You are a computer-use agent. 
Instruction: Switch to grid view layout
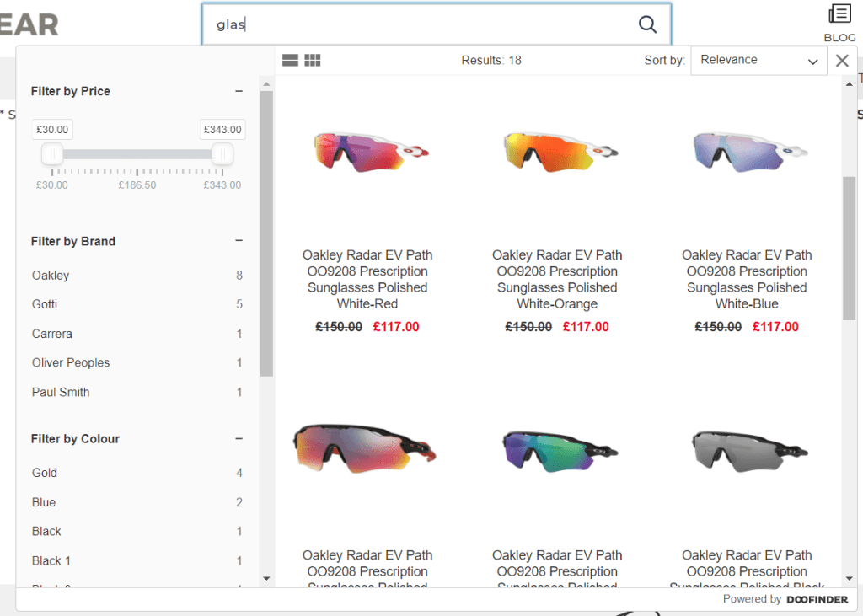[x=313, y=61]
